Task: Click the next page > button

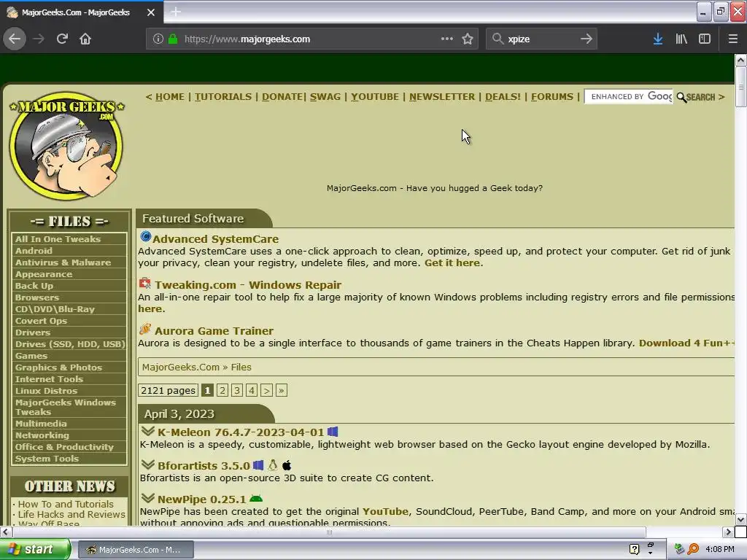Action: (x=266, y=391)
